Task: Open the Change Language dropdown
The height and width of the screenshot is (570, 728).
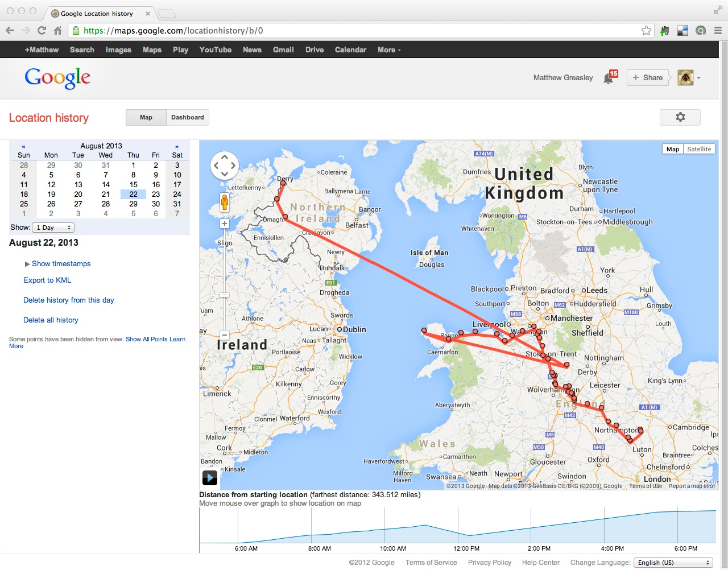Action: (x=673, y=563)
